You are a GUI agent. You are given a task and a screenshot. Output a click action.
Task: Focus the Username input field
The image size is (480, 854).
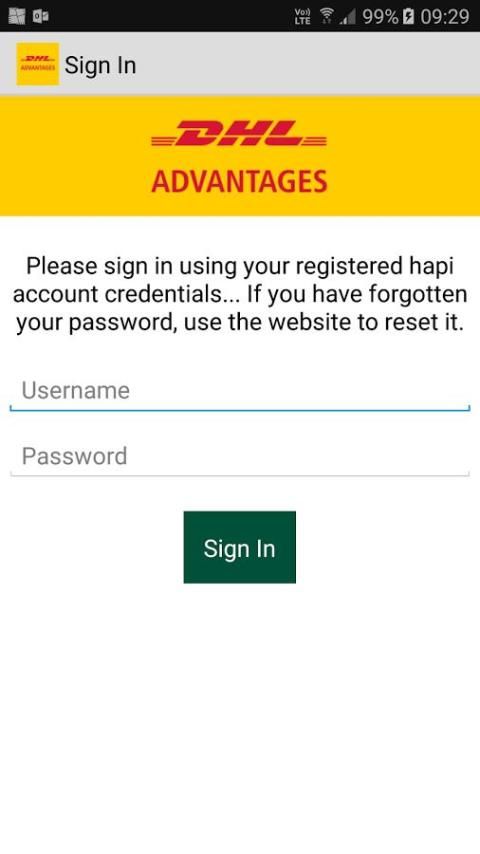(x=240, y=391)
